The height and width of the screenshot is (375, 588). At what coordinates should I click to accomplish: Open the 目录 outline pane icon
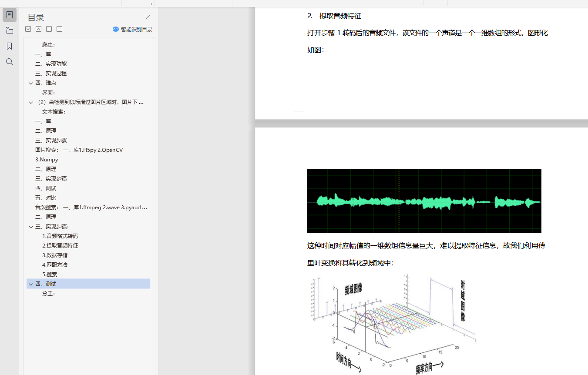(10, 15)
